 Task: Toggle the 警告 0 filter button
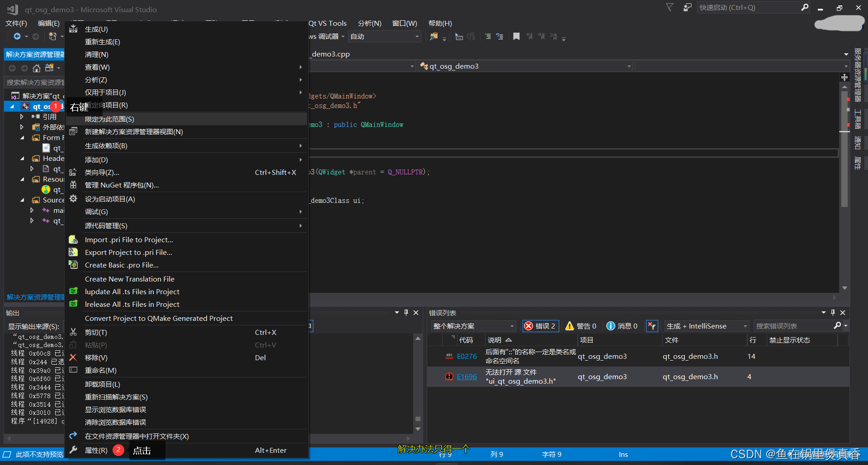581,326
